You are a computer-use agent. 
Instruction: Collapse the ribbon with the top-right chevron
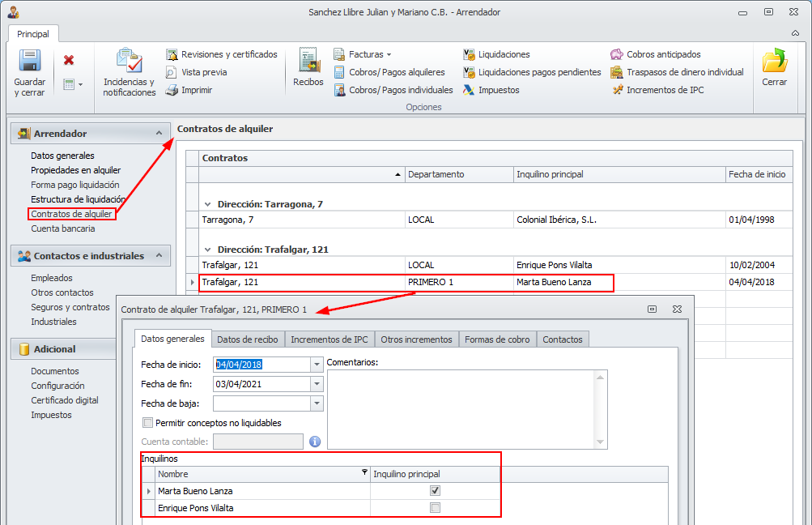[796, 33]
